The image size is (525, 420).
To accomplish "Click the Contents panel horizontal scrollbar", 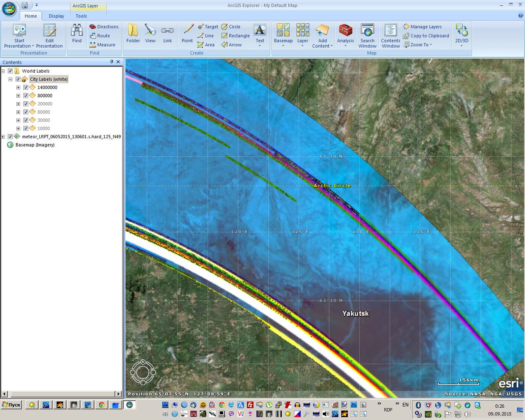I will (62, 394).
